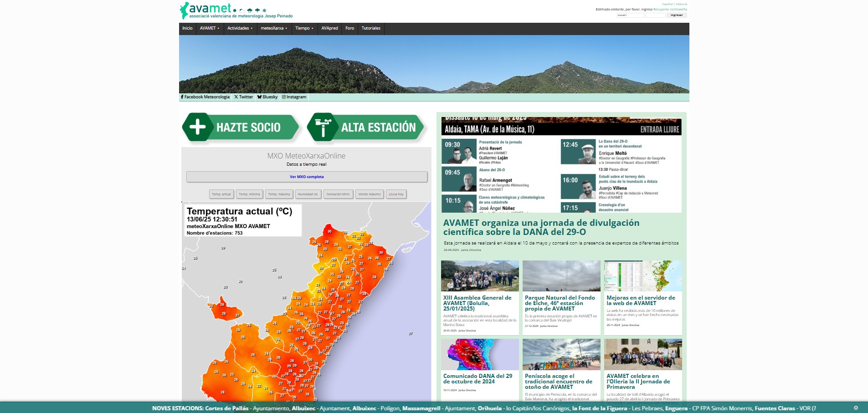The image size is (868, 413).
Task: Expand the AVAMET dropdown menu
Action: (209, 28)
